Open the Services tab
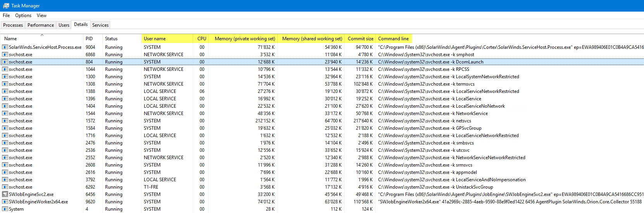Image resolution: width=644 pixels, height=213 pixels. (100, 25)
